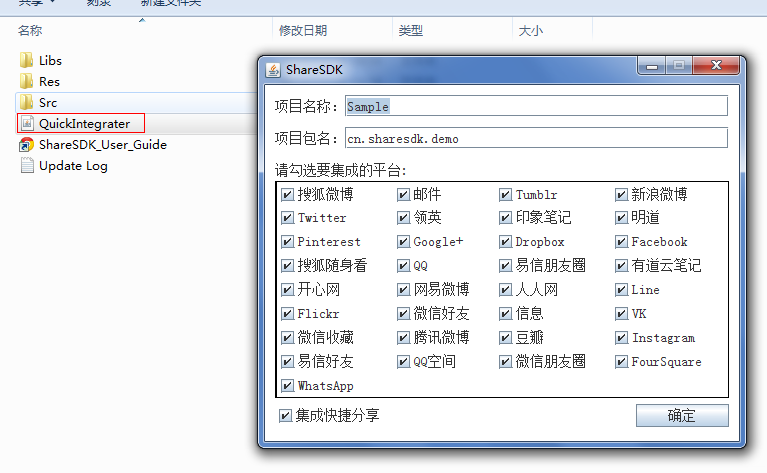The height and width of the screenshot is (473, 767).
Task: Click the Java icon in ShareSDK title bar
Action: pyautogui.click(x=273, y=70)
